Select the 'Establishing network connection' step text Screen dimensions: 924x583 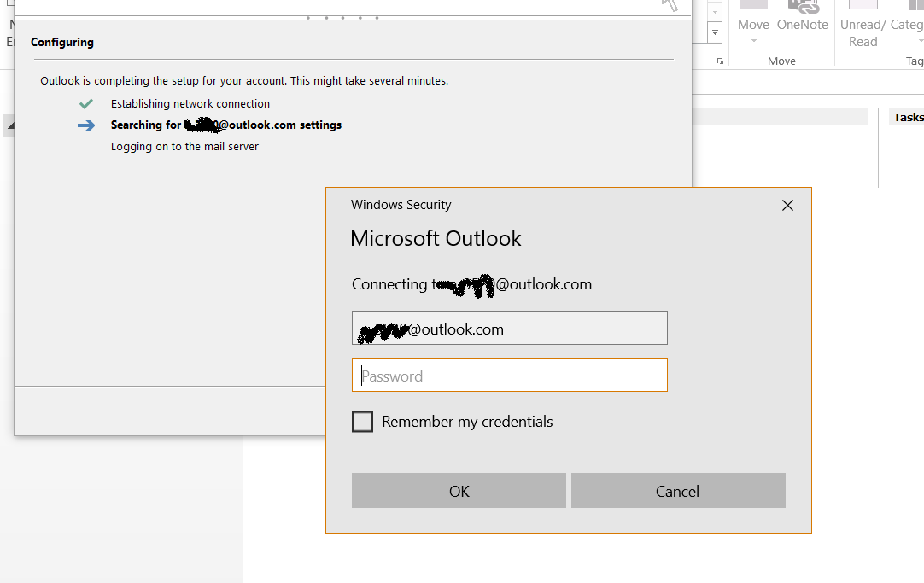pyautogui.click(x=190, y=103)
